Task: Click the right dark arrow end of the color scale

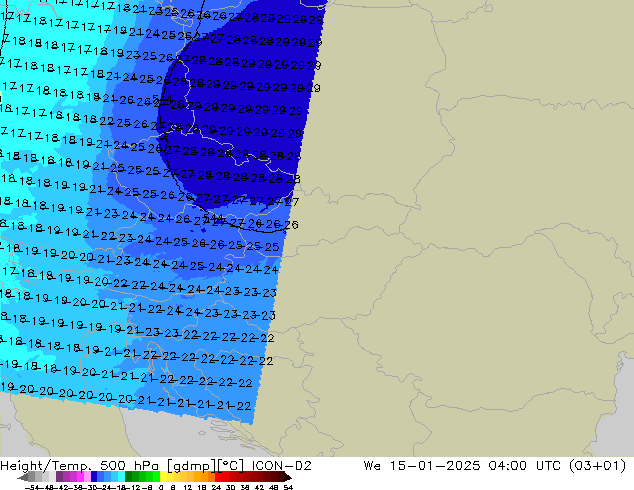Action: [288, 477]
